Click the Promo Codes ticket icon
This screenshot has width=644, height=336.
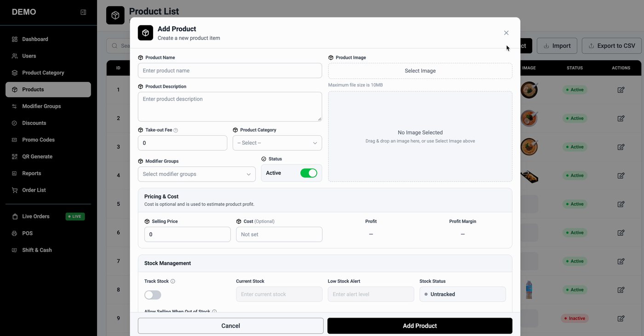pos(15,140)
